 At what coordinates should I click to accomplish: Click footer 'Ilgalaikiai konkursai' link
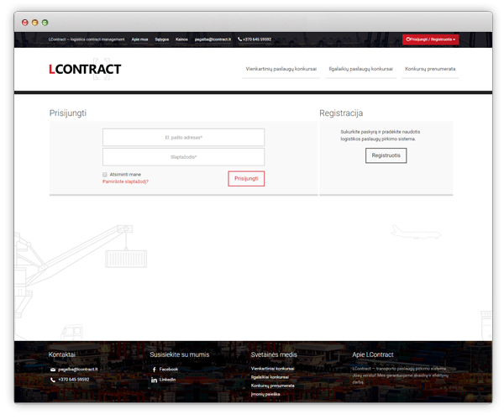pos(270,377)
